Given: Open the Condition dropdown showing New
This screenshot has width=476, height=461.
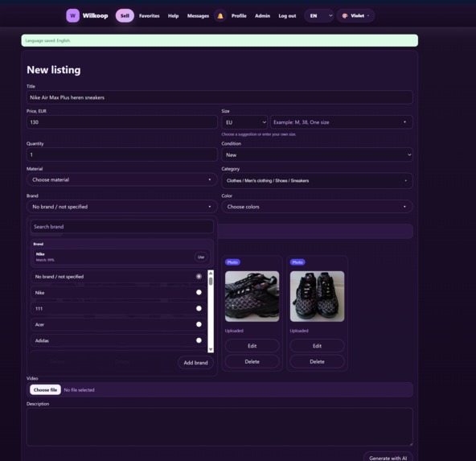Looking at the screenshot, I should click(x=317, y=155).
